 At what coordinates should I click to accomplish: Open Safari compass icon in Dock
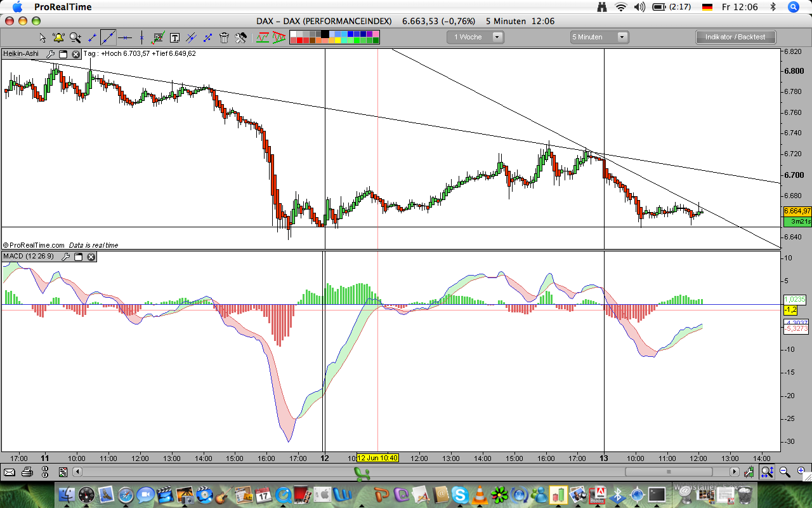(x=126, y=495)
